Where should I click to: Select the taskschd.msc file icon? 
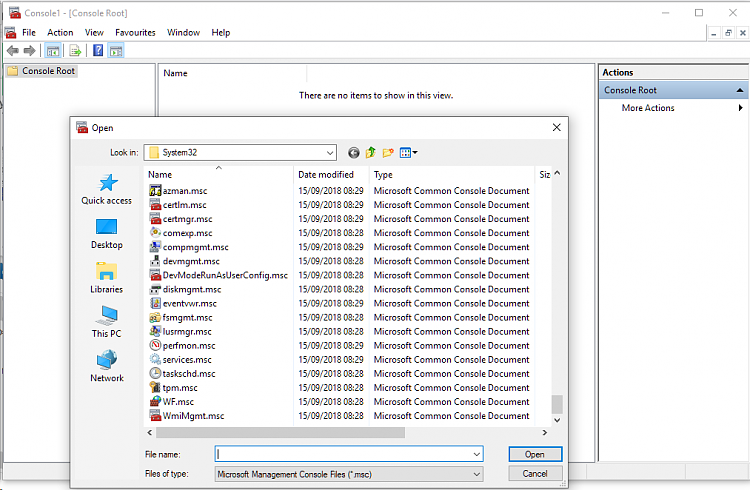pos(155,373)
